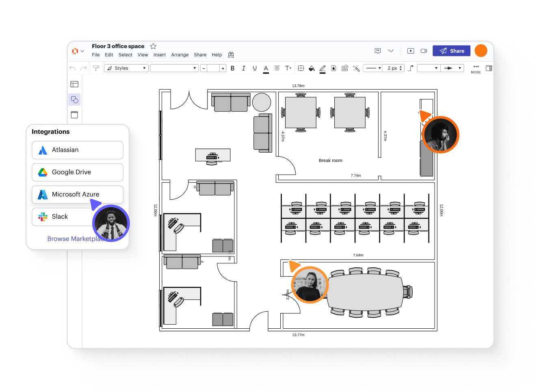This screenshot has height=392, width=537.
Task: Open the Arrange menu
Action: [x=180, y=55]
